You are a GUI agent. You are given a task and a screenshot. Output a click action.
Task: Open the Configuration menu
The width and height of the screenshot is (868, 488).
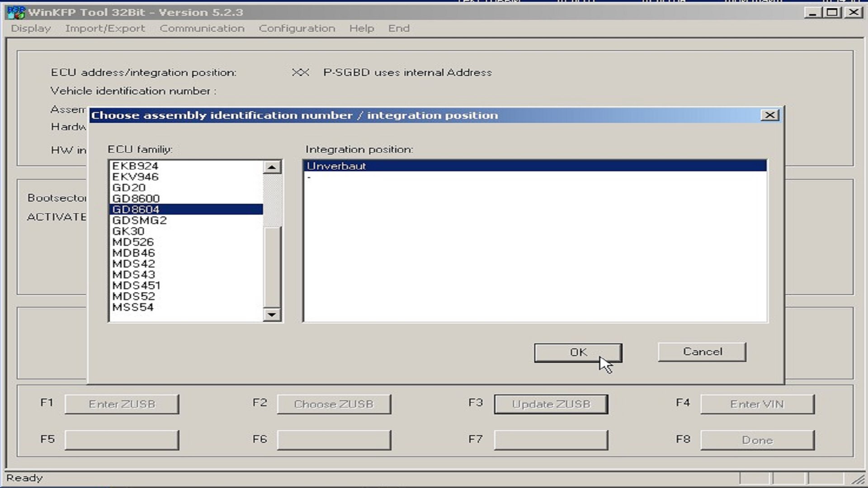pyautogui.click(x=297, y=28)
